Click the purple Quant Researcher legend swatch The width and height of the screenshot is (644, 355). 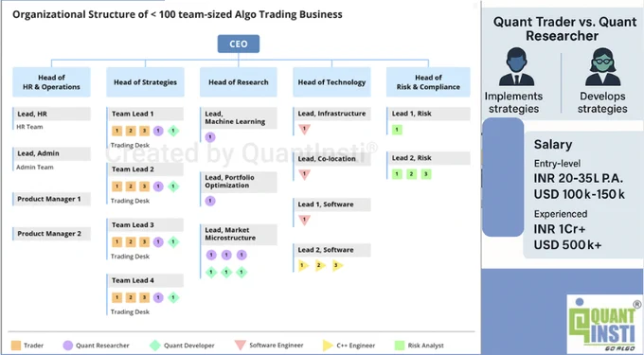68,346
